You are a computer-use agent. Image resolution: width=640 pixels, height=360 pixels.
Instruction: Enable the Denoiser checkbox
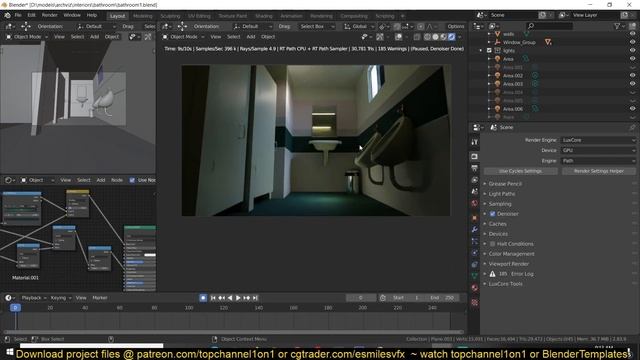pyautogui.click(x=493, y=214)
